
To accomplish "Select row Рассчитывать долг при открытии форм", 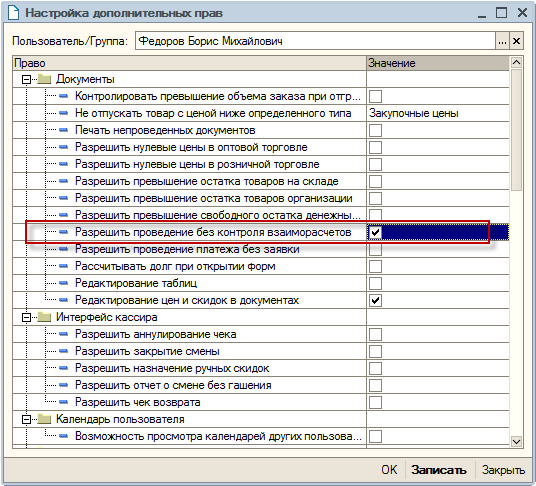I will tap(260, 266).
